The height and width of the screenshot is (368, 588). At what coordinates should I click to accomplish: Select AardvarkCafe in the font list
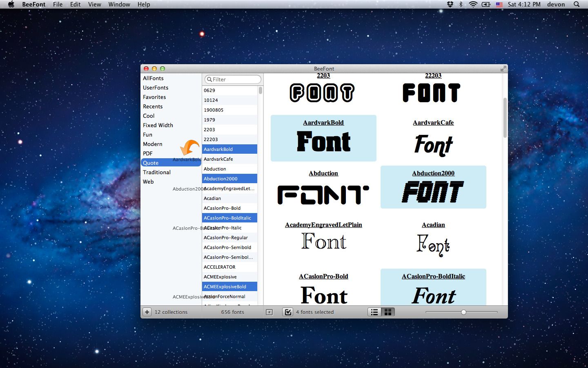(218, 159)
